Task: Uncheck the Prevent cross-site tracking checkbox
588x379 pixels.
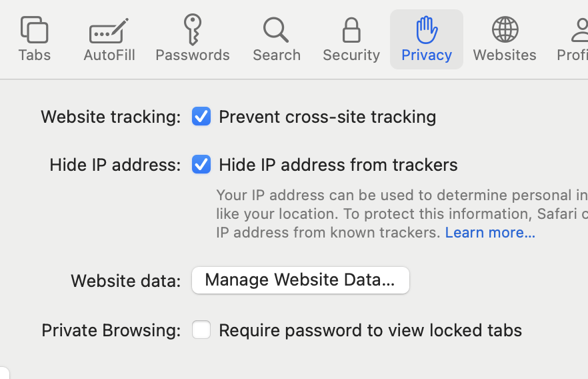Action: 201,116
